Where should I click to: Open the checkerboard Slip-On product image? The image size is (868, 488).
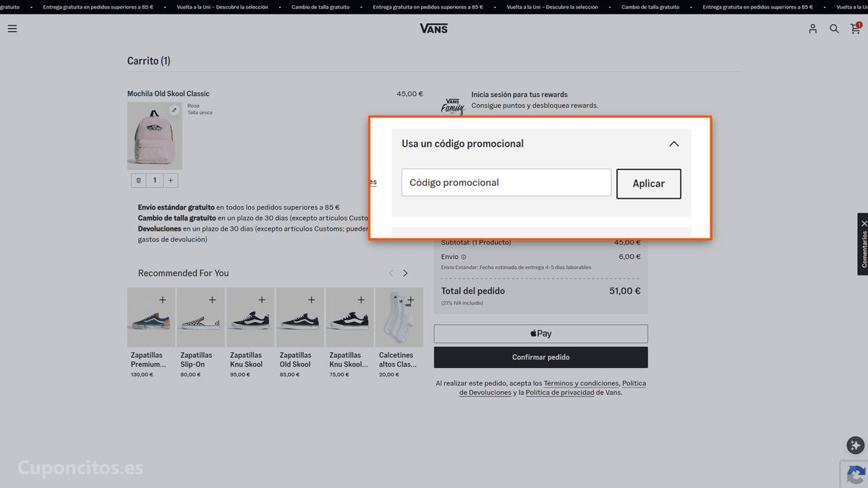pos(200,317)
